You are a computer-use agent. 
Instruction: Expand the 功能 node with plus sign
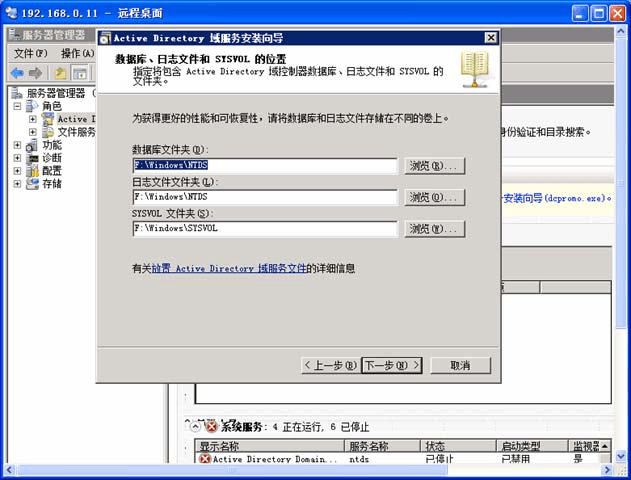tap(18, 145)
